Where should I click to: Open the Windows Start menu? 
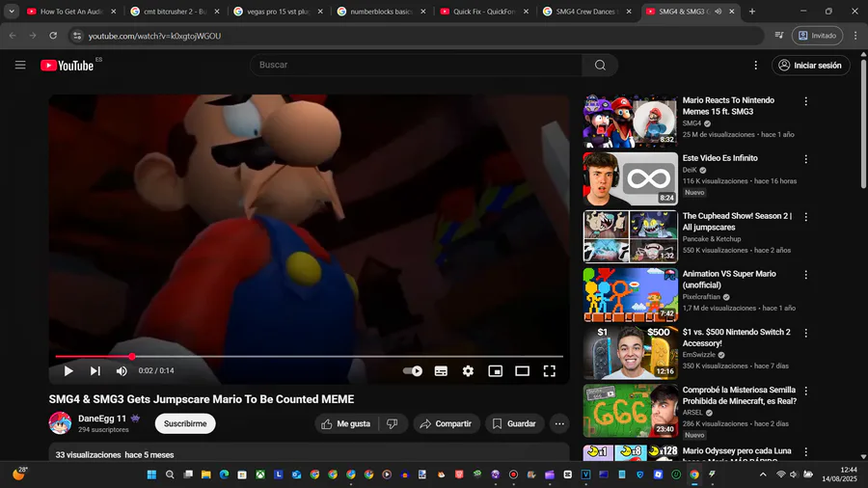tap(151, 474)
